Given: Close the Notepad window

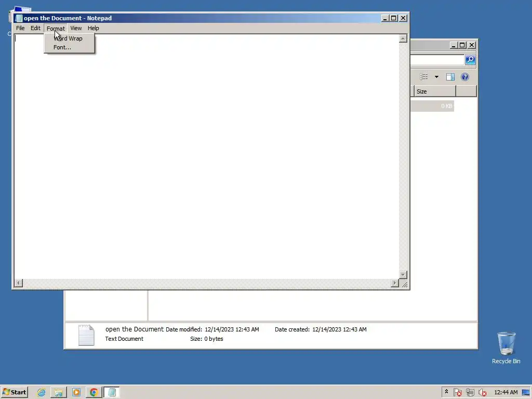Looking at the screenshot, I should (403, 18).
